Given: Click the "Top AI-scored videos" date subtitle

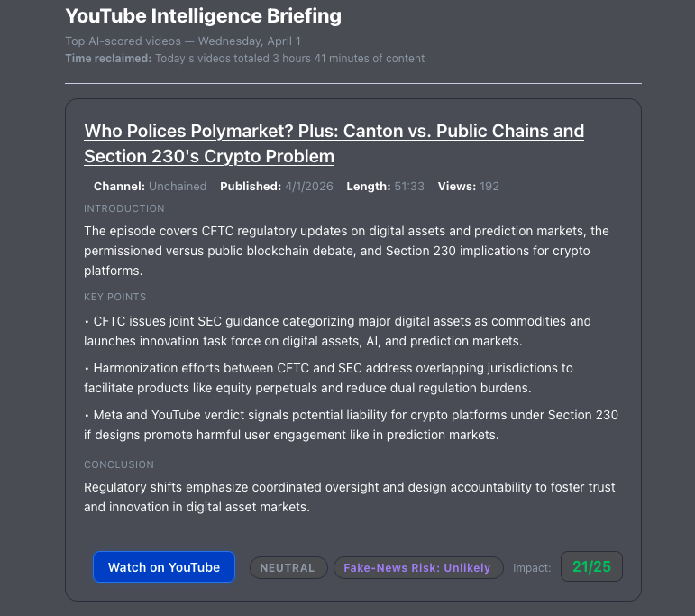Looking at the screenshot, I should pos(183,41).
